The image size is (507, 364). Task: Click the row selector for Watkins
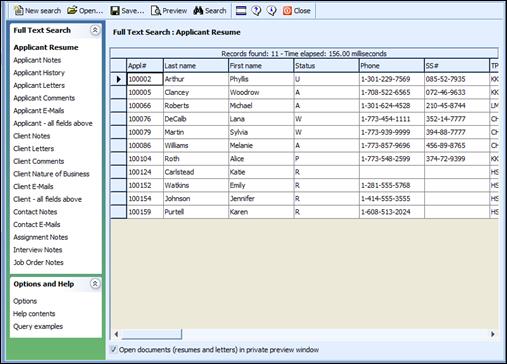[x=118, y=185]
